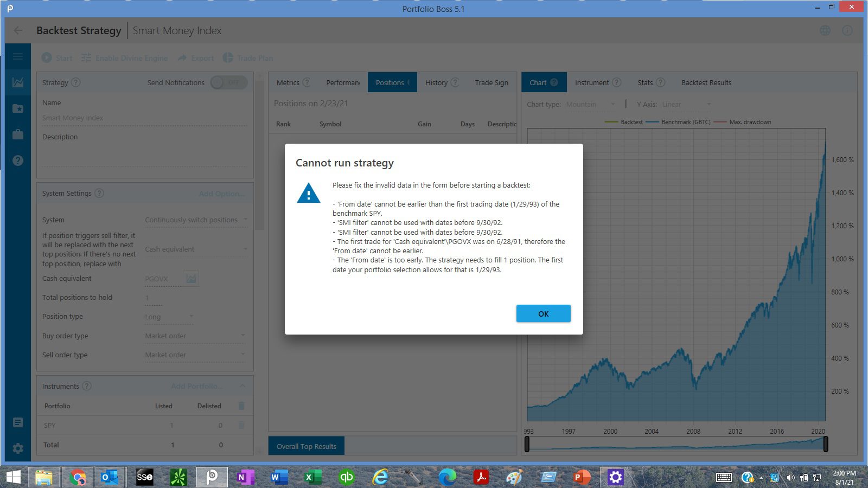Click Add Option link
The image size is (868, 488).
pos(221,194)
